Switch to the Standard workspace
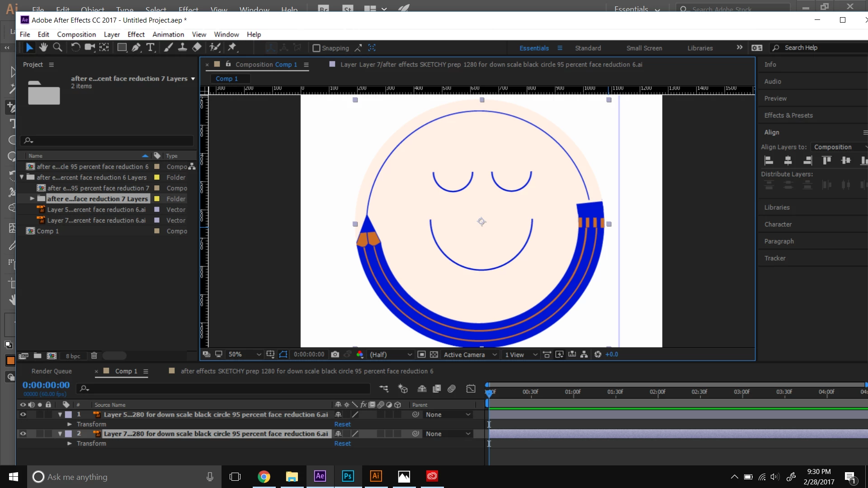 (588, 48)
